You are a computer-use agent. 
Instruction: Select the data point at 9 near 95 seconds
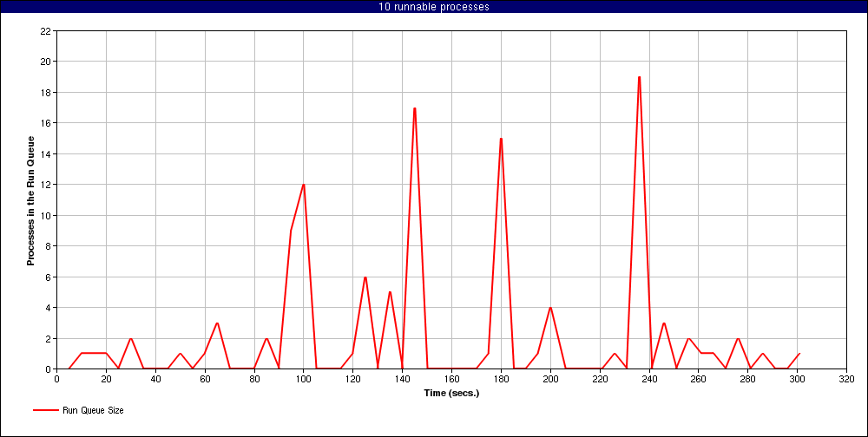click(291, 231)
